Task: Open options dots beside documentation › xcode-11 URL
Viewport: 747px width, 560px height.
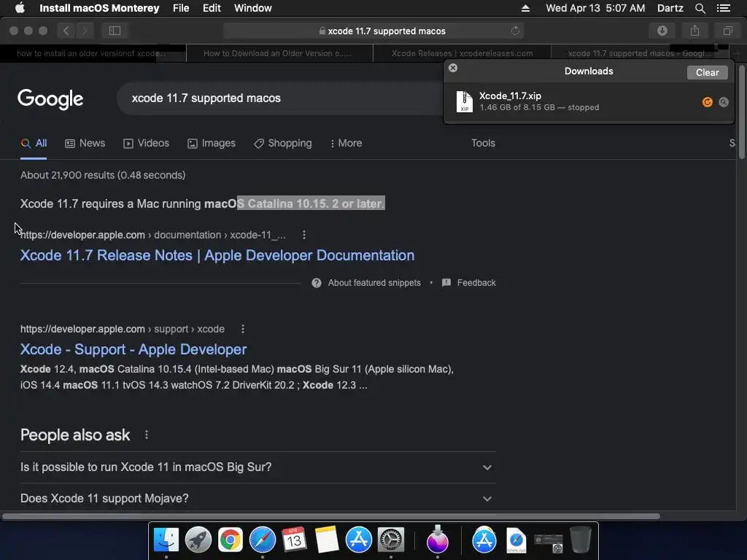Action: 304,235
